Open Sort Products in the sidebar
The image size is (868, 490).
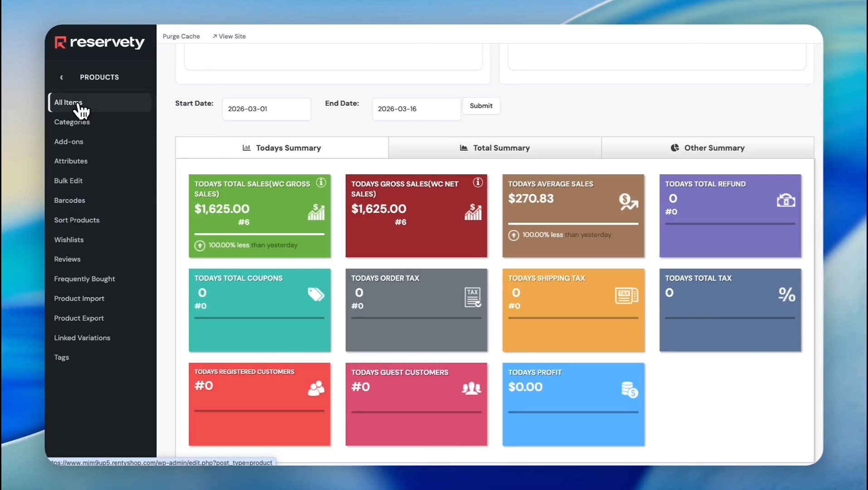point(77,220)
